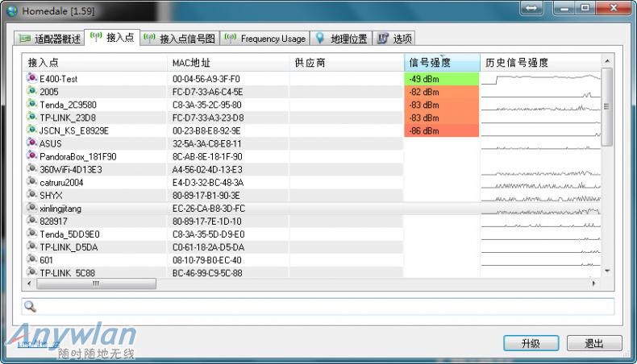Click the Tenda_5DD9E0 access point icon

coord(31,234)
